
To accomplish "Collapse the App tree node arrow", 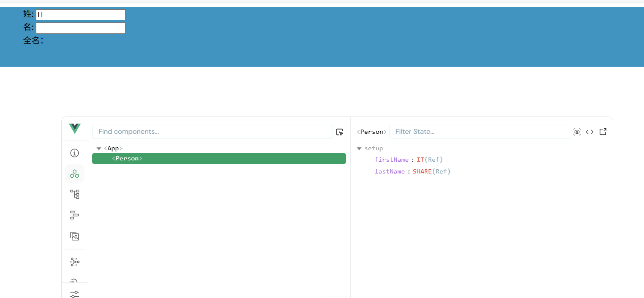I will [99, 149].
